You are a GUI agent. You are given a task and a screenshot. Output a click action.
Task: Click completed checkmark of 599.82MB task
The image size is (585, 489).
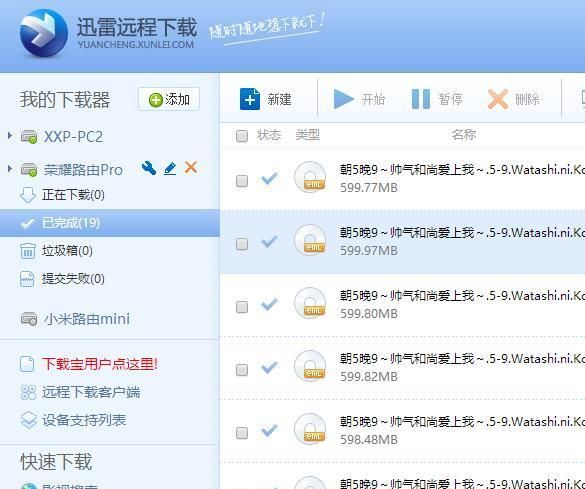[269, 368]
